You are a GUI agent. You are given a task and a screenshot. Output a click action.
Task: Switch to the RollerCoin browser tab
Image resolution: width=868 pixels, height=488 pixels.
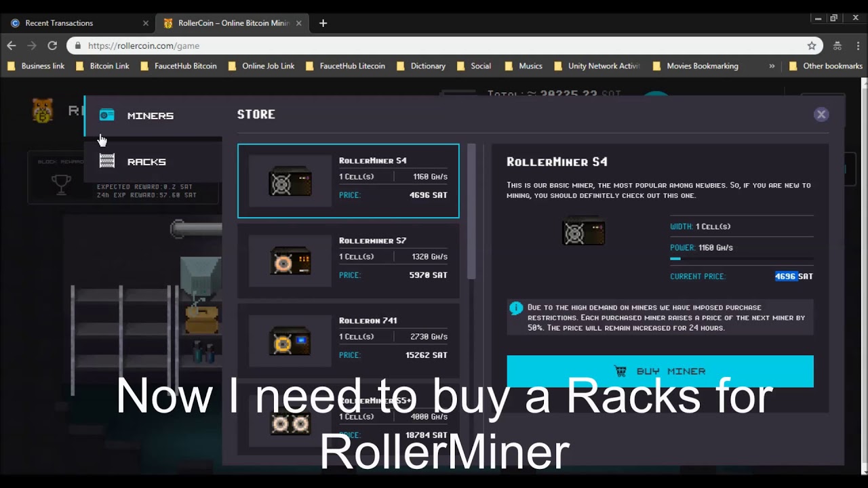tap(233, 23)
